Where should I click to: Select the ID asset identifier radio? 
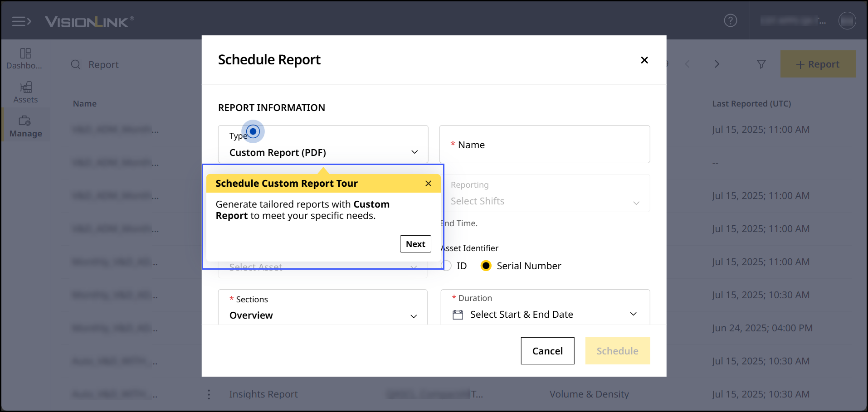click(447, 266)
